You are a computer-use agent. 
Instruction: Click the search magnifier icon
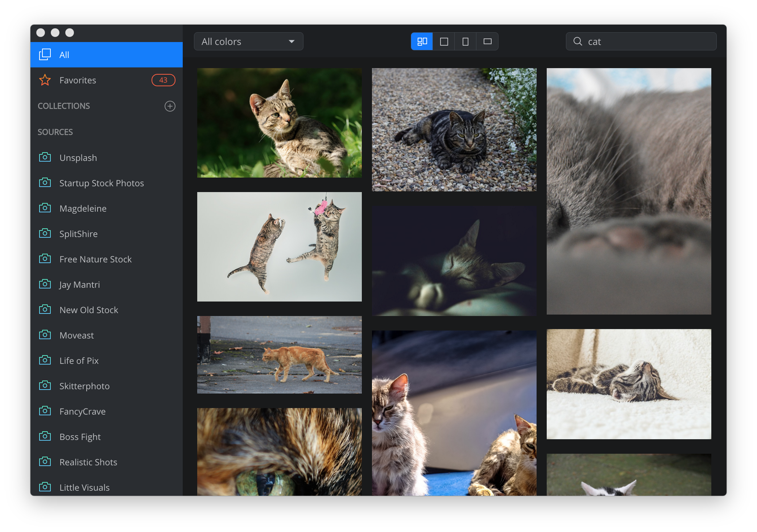(578, 41)
